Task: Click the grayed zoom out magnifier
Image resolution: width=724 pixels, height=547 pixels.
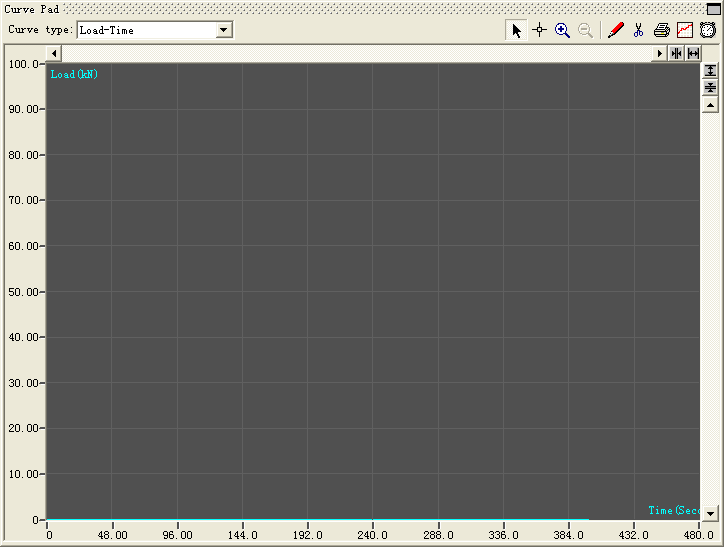Action: click(x=586, y=30)
